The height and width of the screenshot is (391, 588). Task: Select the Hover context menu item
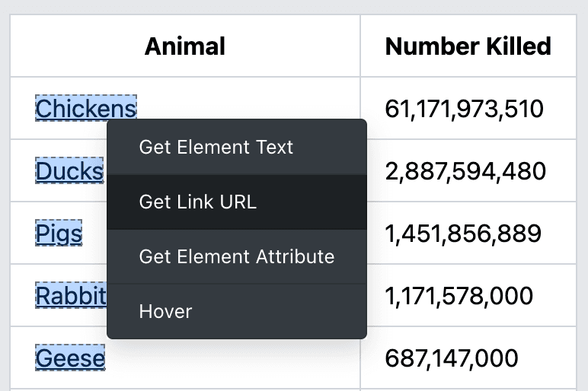click(x=165, y=311)
